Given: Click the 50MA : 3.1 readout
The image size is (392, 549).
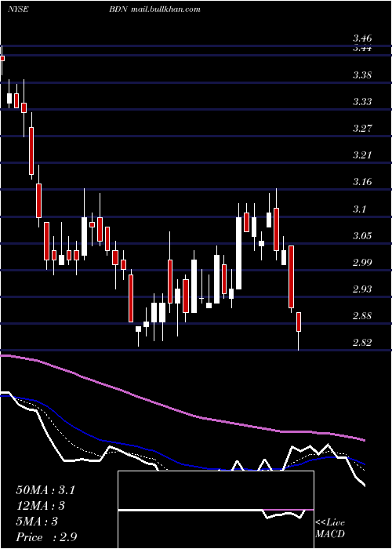Looking at the screenshot, I should click(45, 490).
